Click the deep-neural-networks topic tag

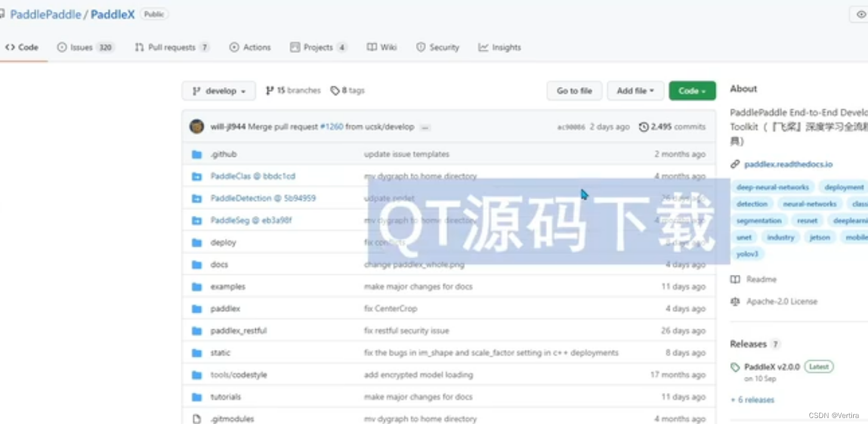(773, 187)
